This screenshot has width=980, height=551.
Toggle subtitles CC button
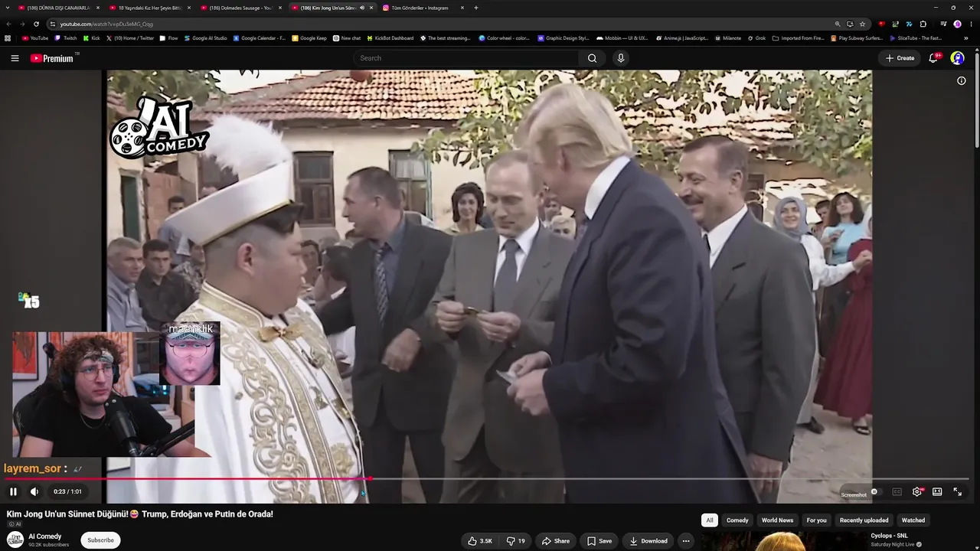[x=897, y=491]
